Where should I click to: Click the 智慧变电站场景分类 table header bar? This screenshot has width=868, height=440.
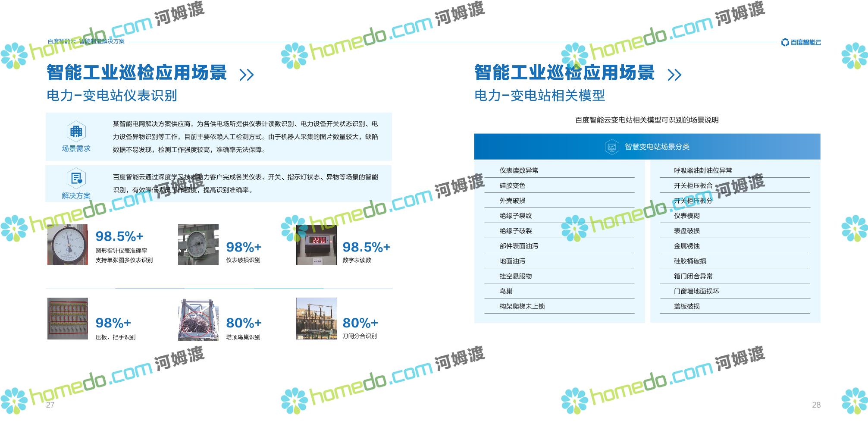647,147
